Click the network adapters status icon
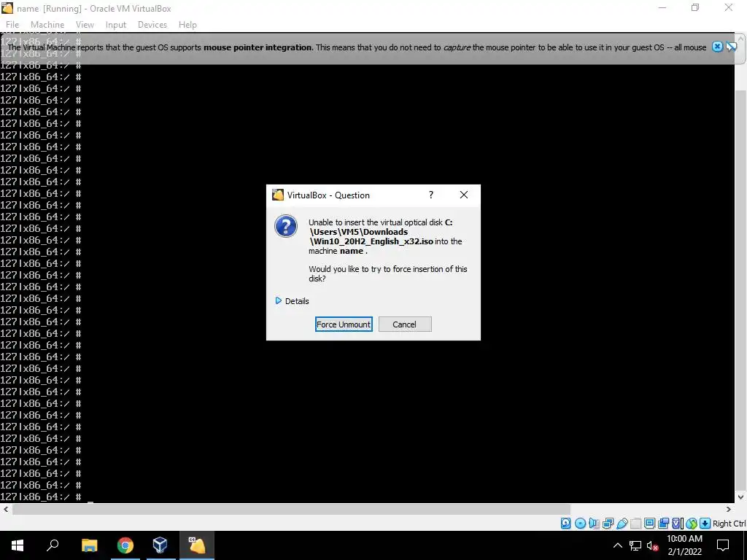Image resolution: width=747 pixels, height=560 pixels. tap(608, 524)
